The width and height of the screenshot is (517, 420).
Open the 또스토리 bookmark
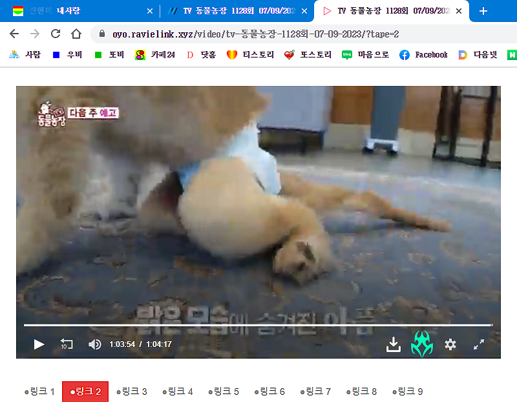pos(308,55)
